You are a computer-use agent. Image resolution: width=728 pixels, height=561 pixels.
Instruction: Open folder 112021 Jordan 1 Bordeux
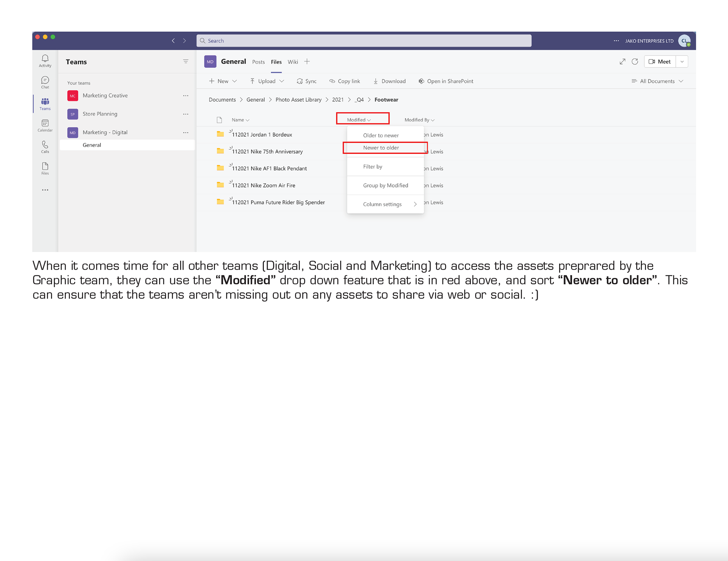point(262,135)
